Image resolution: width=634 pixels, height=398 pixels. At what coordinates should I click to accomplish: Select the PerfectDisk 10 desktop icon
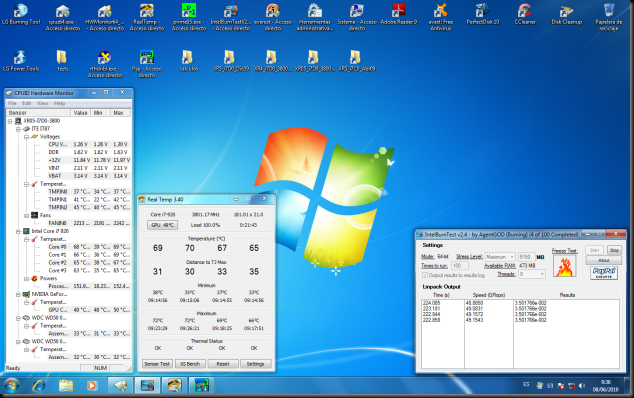coord(483,15)
